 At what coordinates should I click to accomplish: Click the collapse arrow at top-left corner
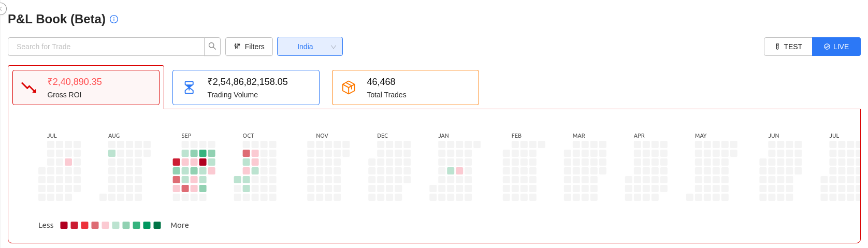tap(2, 8)
